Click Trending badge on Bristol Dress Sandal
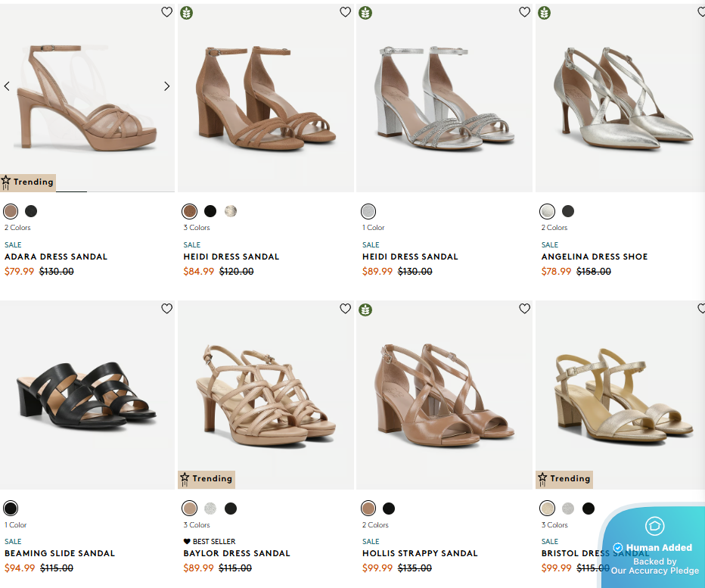Viewport: 705px width, 588px height. 564,480
